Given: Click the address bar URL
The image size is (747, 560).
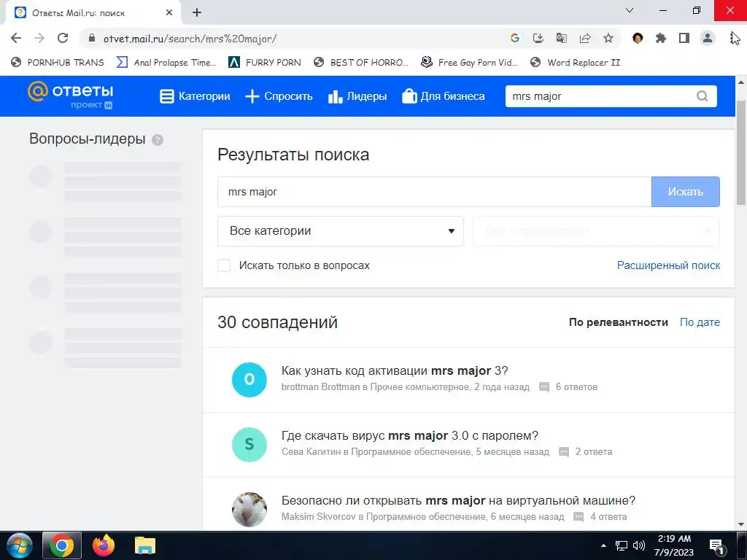Looking at the screenshot, I should point(190,39).
